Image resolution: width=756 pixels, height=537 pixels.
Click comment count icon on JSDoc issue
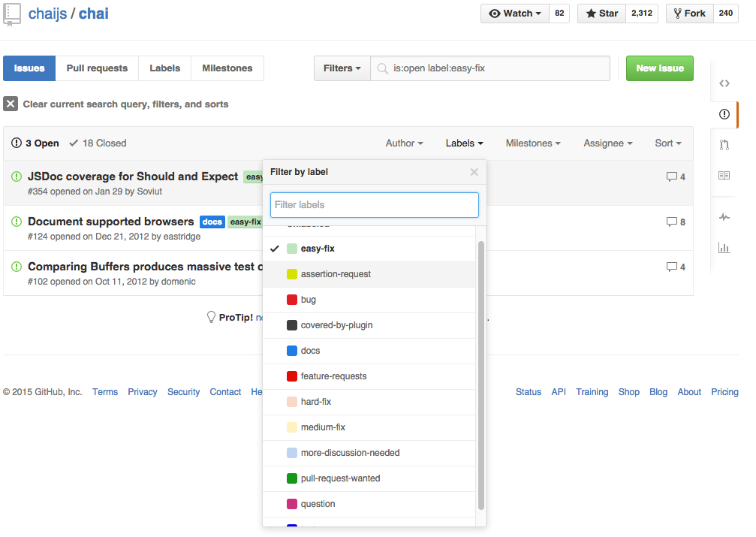(671, 176)
